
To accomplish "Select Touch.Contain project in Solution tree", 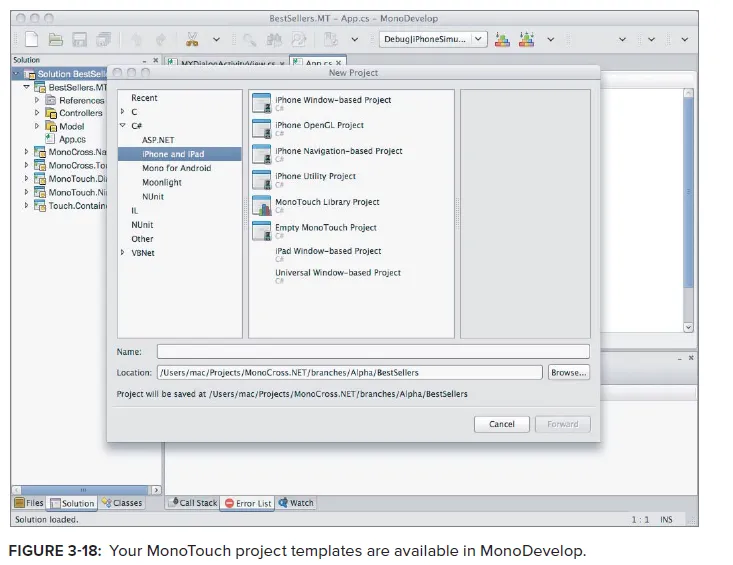I will [x=78, y=206].
